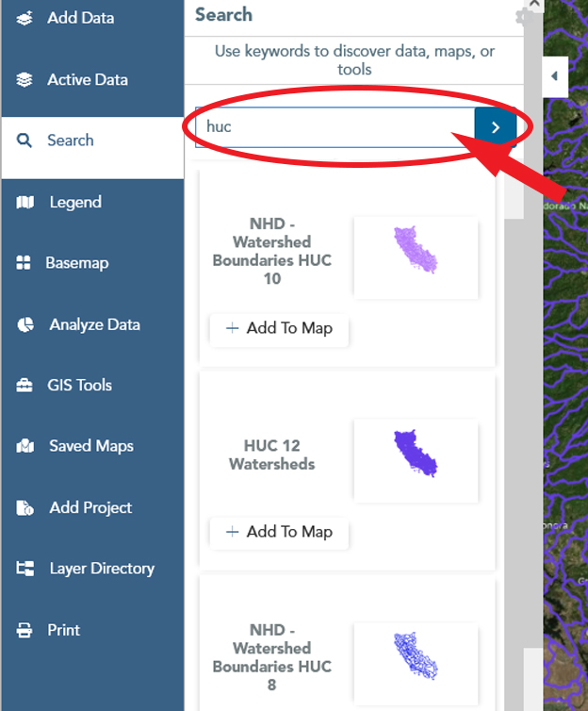This screenshot has width=588, height=711.
Task: Collapse the side panel with left arrow
Action: click(555, 76)
